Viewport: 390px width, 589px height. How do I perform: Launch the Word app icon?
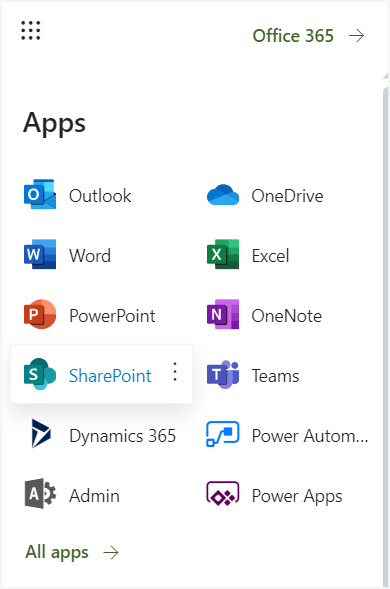click(x=40, y=254)
